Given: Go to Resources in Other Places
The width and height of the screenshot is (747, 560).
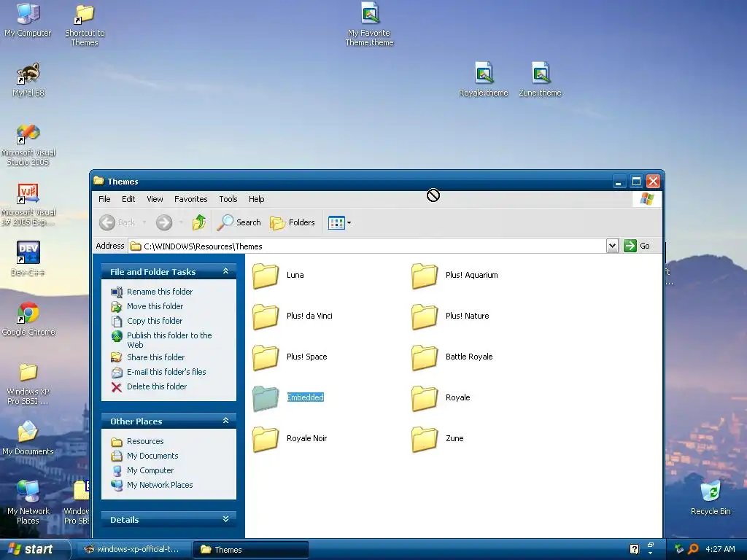Looking at the screenshot, I should (x=145, y=441).
